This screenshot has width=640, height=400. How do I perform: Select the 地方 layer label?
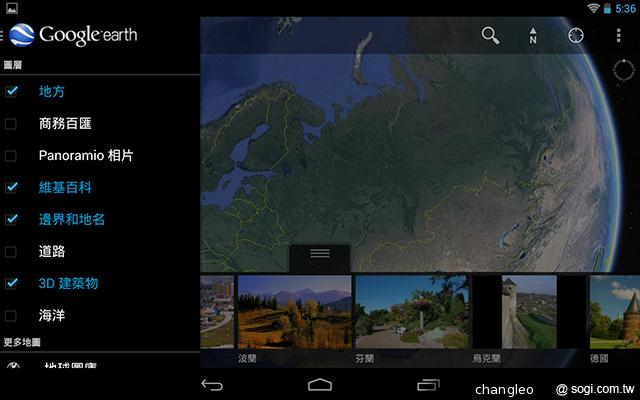point(51,91)
